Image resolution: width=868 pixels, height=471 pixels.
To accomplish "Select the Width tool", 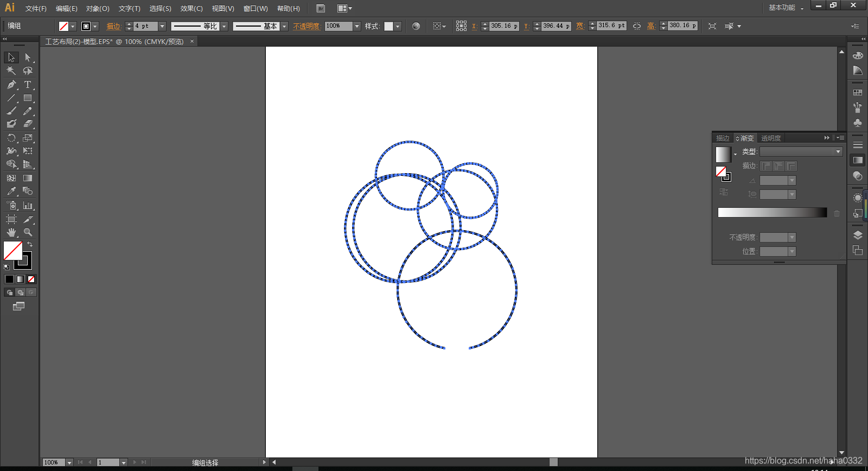I will [x=11, y=151].
